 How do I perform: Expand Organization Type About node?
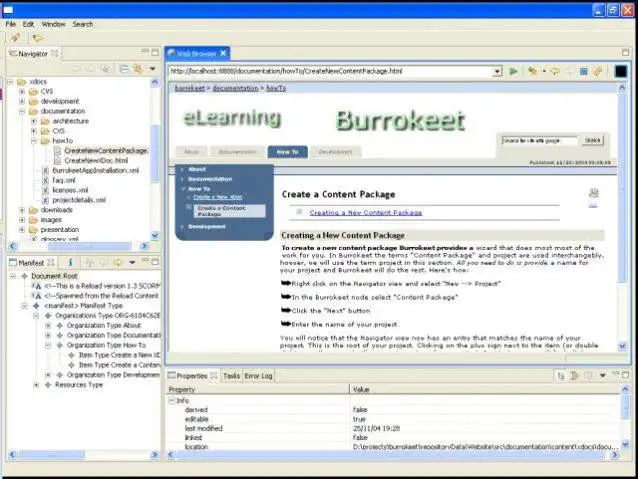[48, 326]
